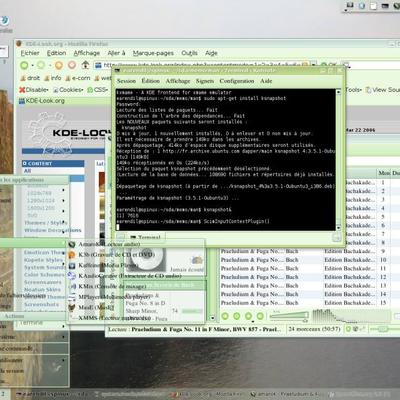Open the Fichier menu in Firefox
Screen dimensions: 400x400
(x=30, y=53)
